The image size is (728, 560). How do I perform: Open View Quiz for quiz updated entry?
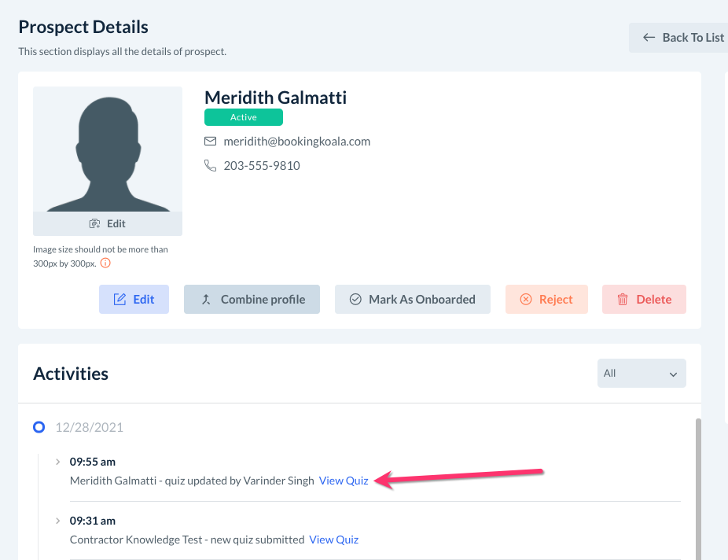344,481
